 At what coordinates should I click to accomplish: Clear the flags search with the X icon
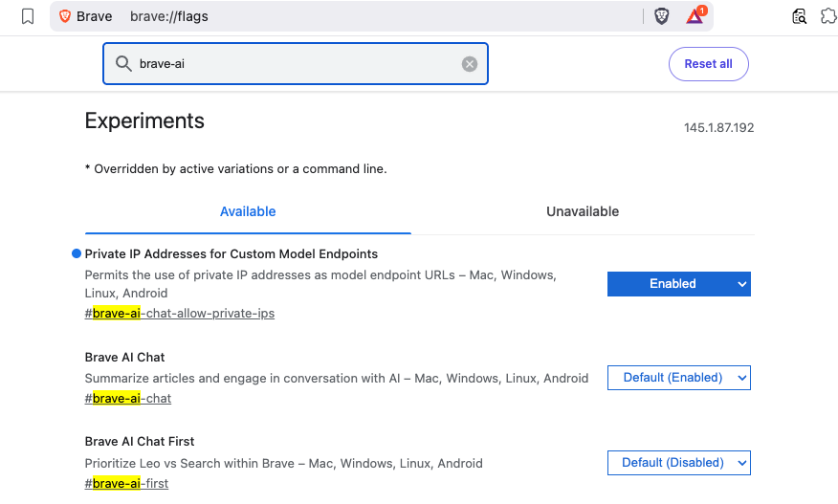(469, 64)
